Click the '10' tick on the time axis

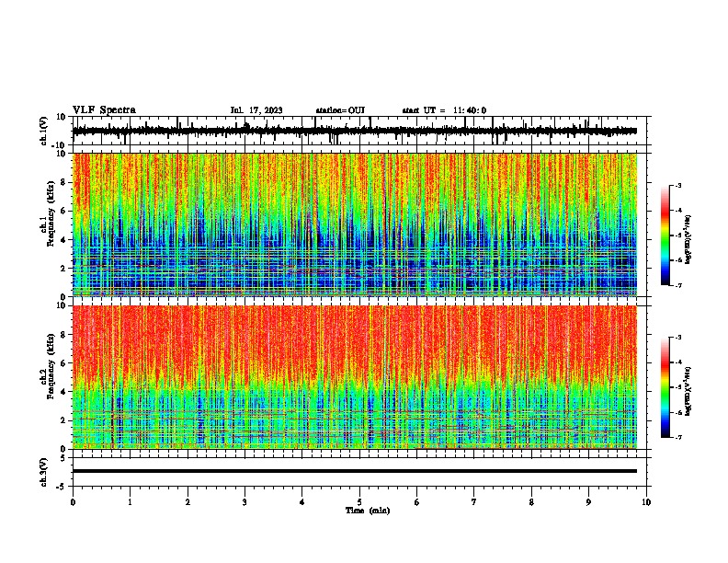tap(646, 502)
